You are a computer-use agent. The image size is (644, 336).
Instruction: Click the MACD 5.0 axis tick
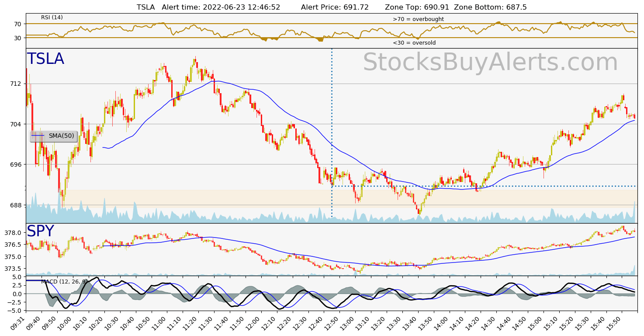[17, 277]
